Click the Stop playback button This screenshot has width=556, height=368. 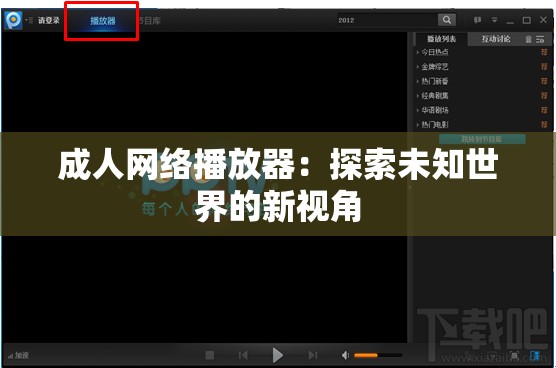[x=210, y=355]
